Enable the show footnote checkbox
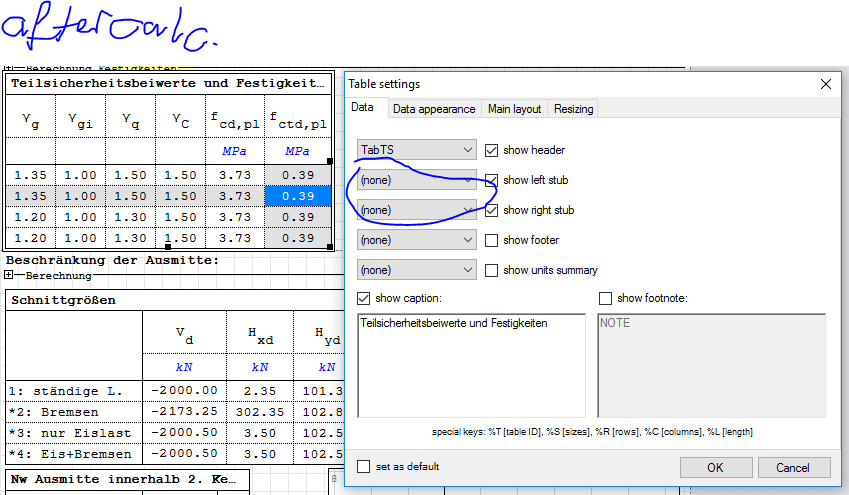The image size is (849, 495). (x=605, y=298)
